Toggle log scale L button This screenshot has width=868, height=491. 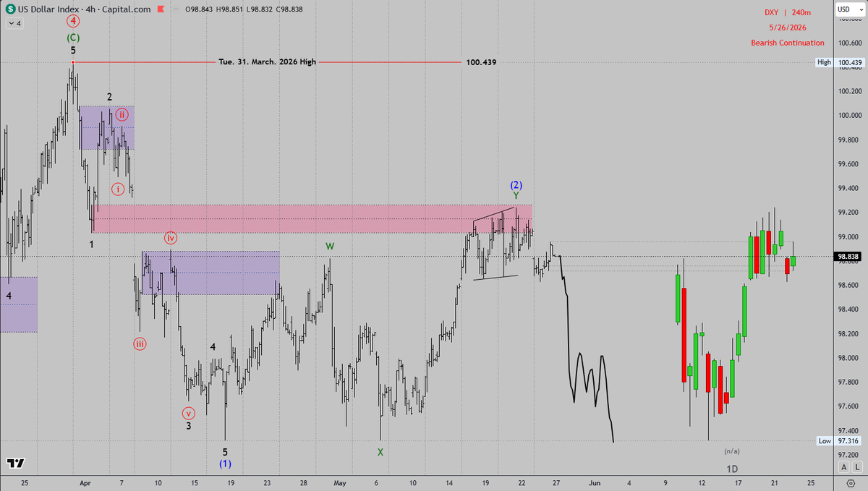(857, 467)
